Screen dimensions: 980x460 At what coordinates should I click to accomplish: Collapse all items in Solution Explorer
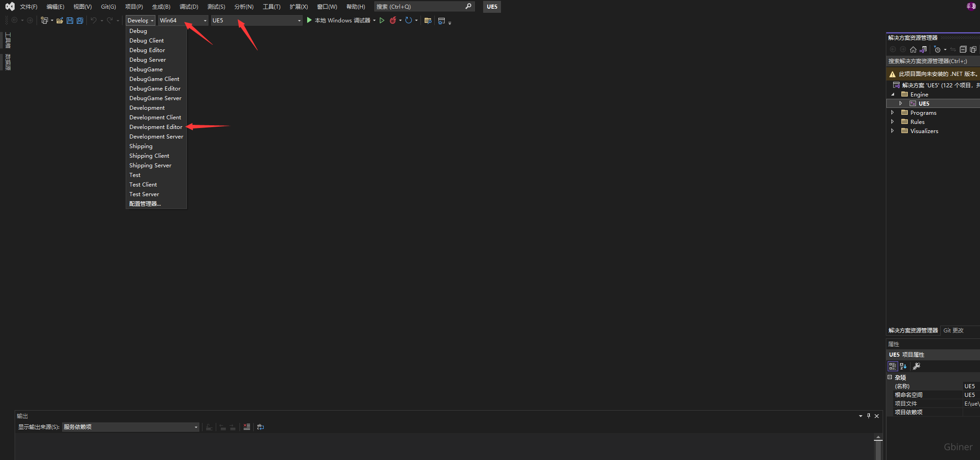pyautogui.click(x=963, y=49)
